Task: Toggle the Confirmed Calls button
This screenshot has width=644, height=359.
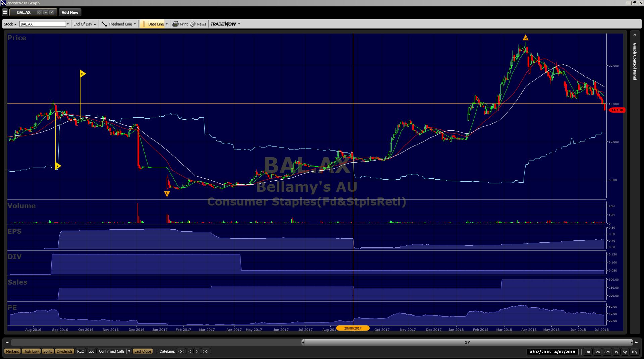Action: (x=112, y=351)
